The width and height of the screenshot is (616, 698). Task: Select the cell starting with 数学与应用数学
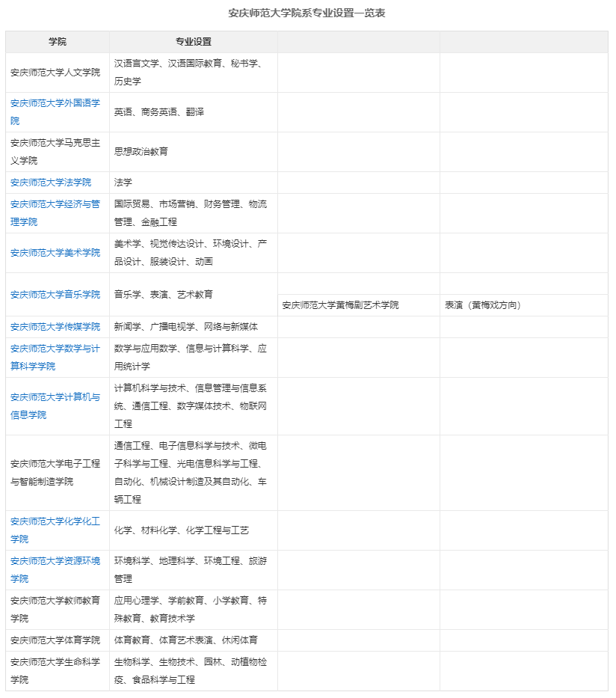(x=194, y=358)
